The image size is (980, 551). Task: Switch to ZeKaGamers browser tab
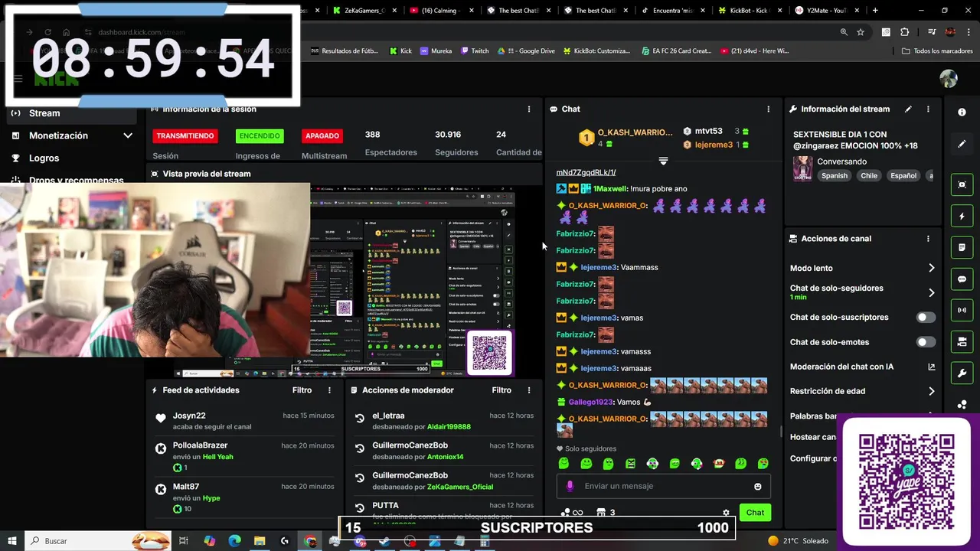tap(364, 11)
